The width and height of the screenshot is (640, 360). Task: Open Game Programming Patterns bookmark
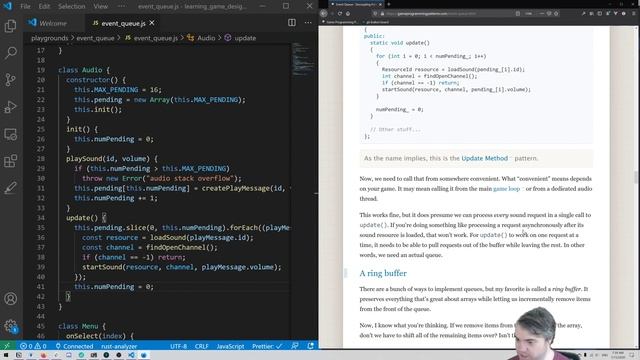(340, 22)
